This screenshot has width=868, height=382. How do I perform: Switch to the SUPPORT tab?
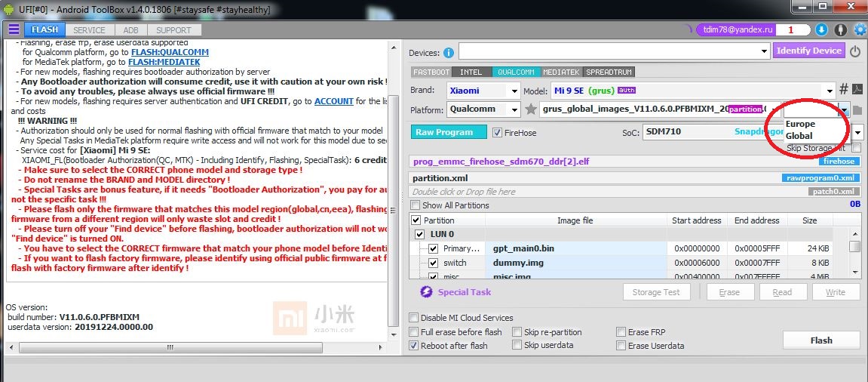[173, 30]
